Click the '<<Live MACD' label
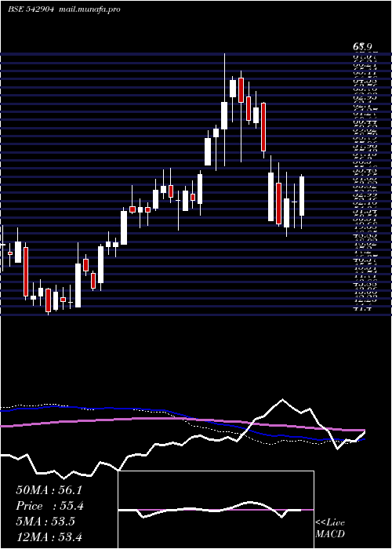This screenshot has width=392, height=549. coord(330,529)
